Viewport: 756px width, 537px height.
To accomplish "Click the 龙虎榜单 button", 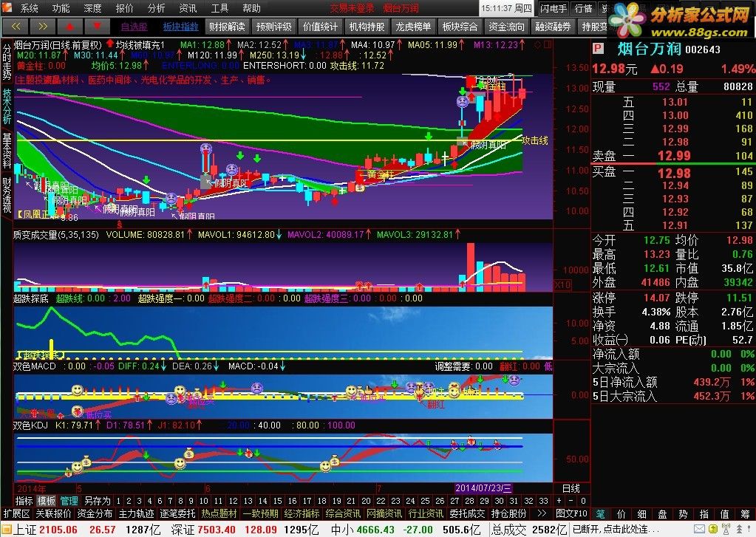I will point(413,27).
